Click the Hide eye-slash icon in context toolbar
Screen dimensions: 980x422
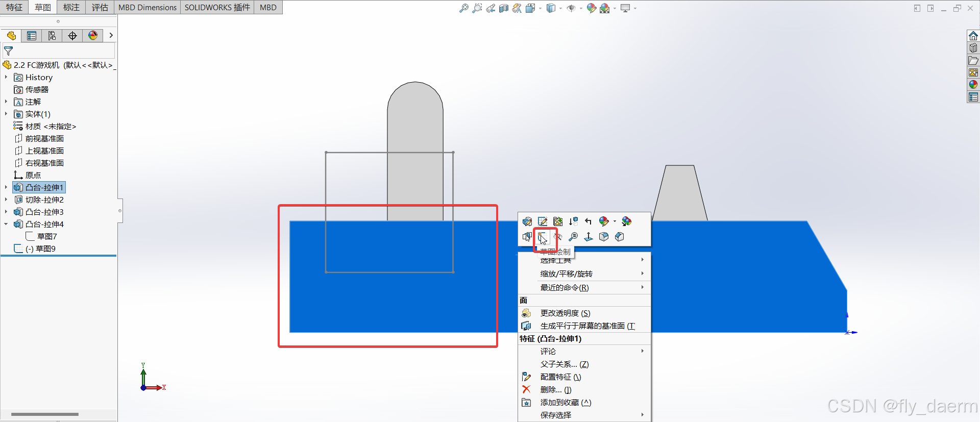pyautogui.click(x=558, y=237)
